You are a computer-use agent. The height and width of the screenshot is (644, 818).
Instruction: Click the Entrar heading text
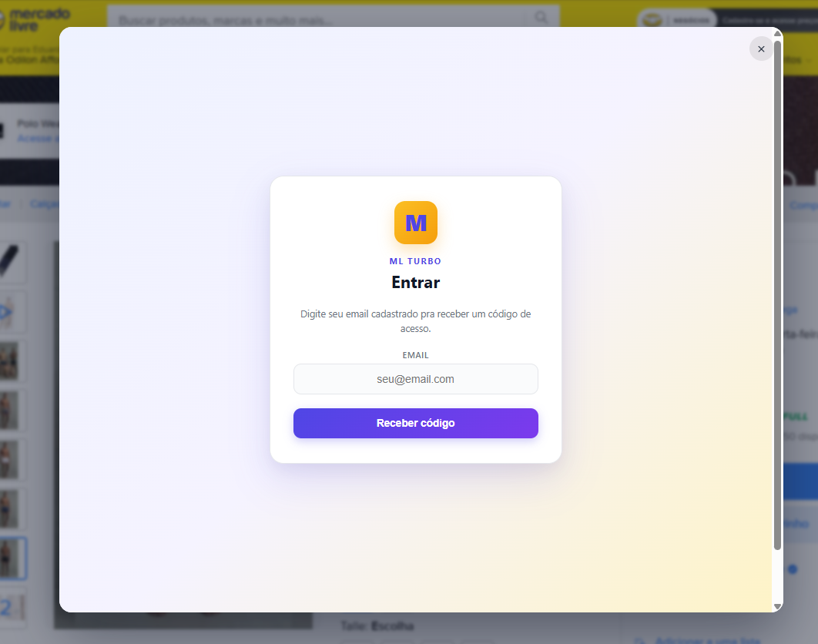coord(416,283)
